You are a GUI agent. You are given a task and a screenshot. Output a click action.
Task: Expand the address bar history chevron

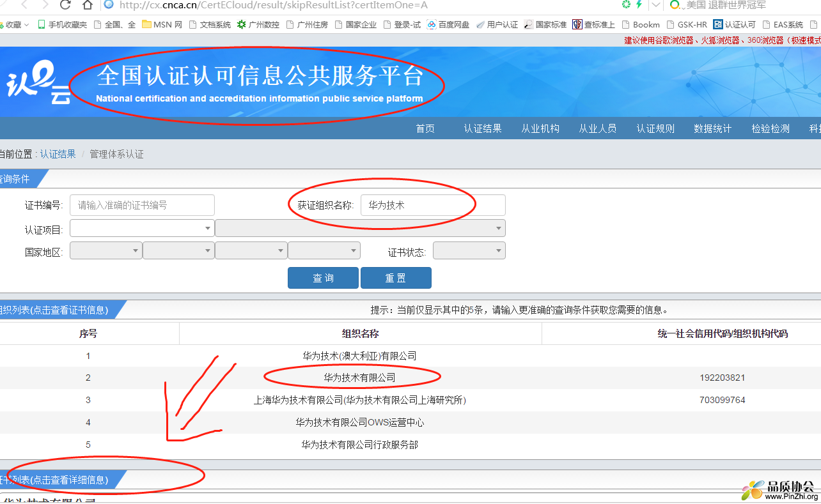[657, 5]
